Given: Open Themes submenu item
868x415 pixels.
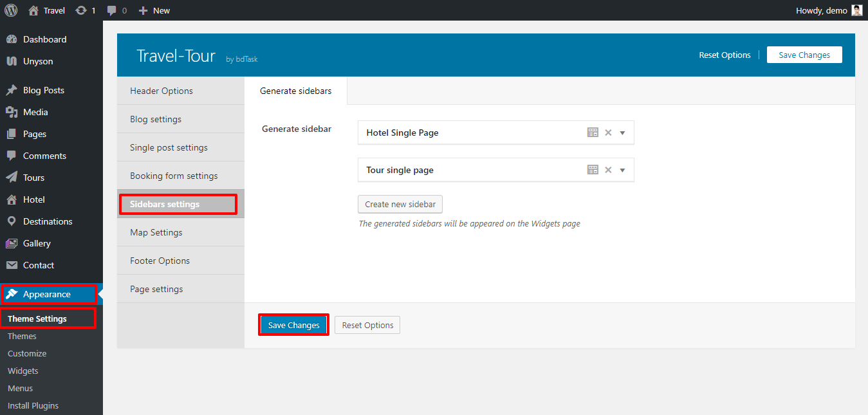Looking at the screenshot, I should click(x=22, y=336).
